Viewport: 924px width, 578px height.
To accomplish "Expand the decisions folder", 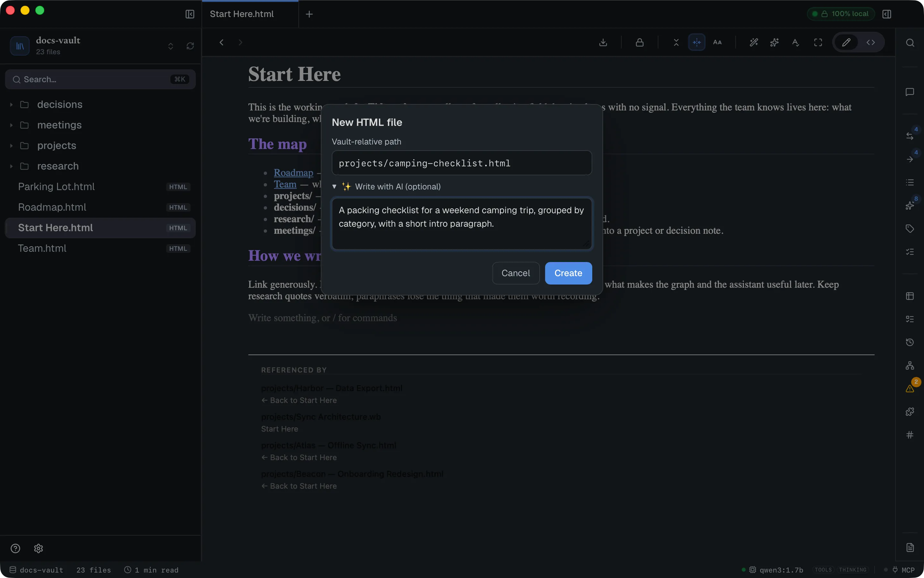I will [100, 104].
